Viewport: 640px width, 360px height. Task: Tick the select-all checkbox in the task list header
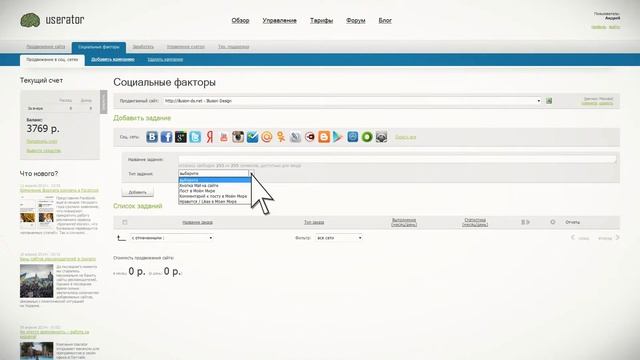[x=125, y=222]
